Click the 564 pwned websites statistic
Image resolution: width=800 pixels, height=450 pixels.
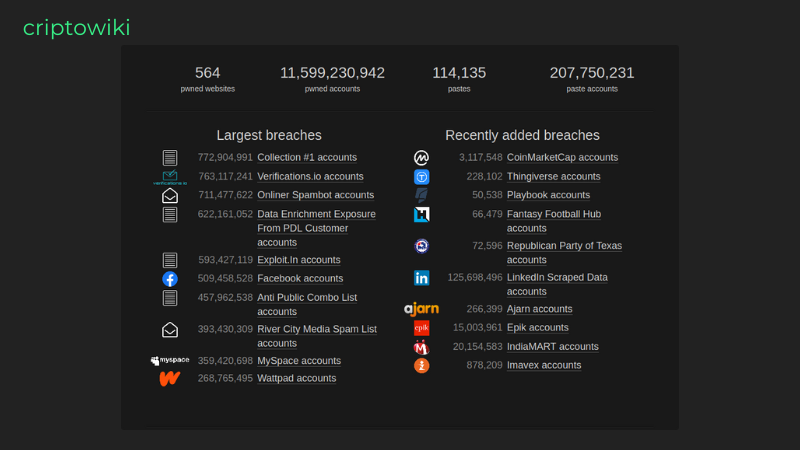(x=208, y=78)
